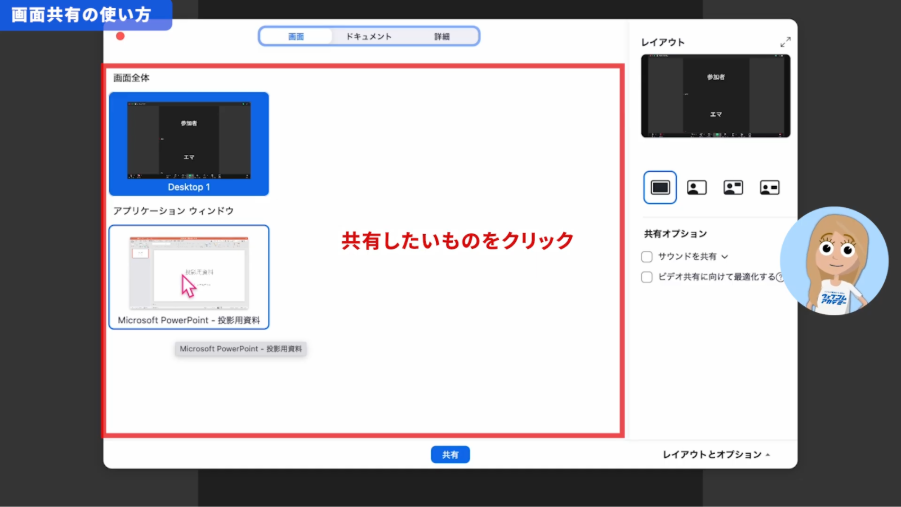Viewport: 901px width, 507px height.
Task: Collapse the レイアウトとオプション panel
Action: click(716, 455)
